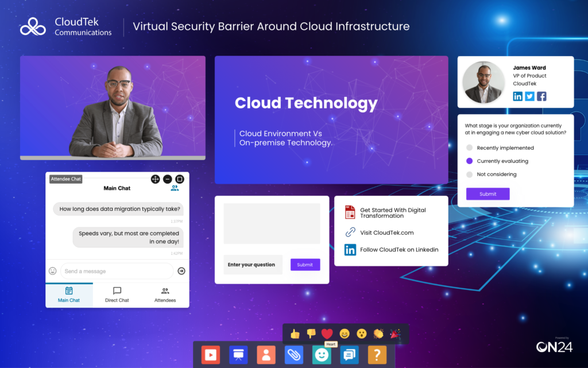Screen dimensions: 588x368
Task: Click James Ward's profile photo
Action: 483,82
